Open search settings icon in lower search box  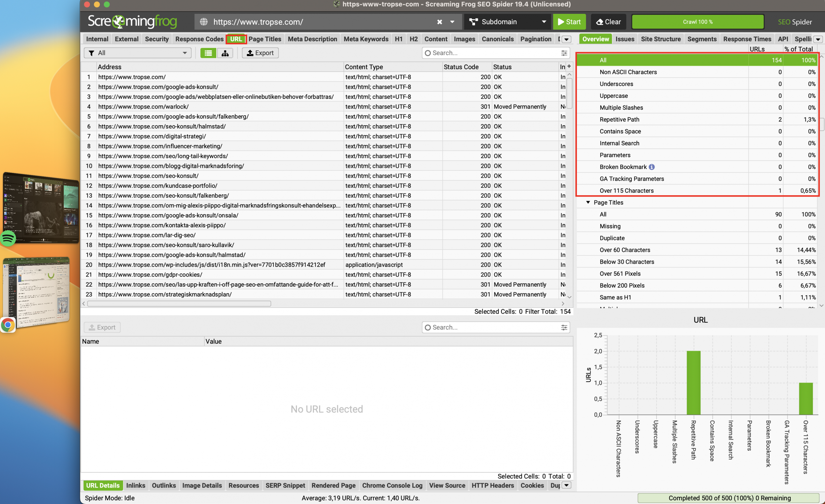[x=564, y=327]
